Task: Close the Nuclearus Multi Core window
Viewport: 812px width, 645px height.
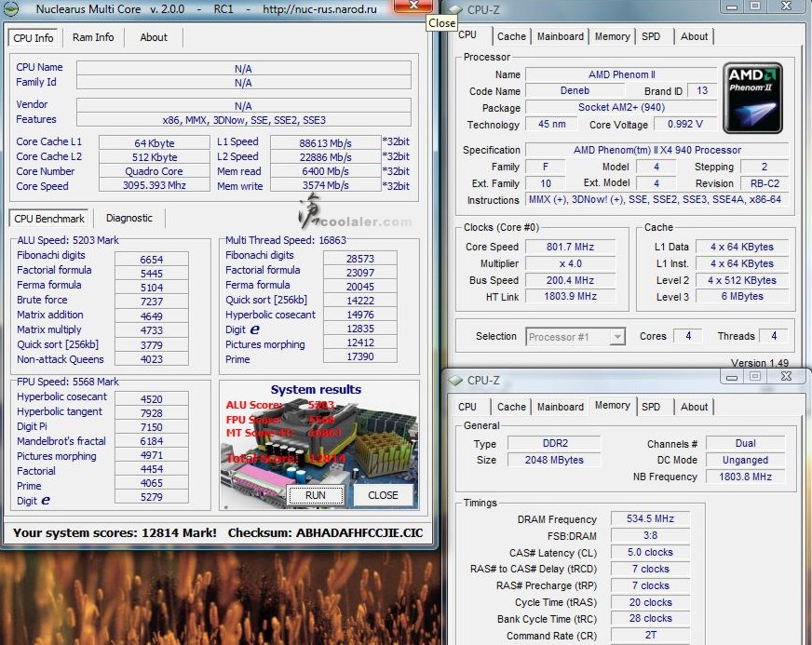Action: (x=413, y=6)
